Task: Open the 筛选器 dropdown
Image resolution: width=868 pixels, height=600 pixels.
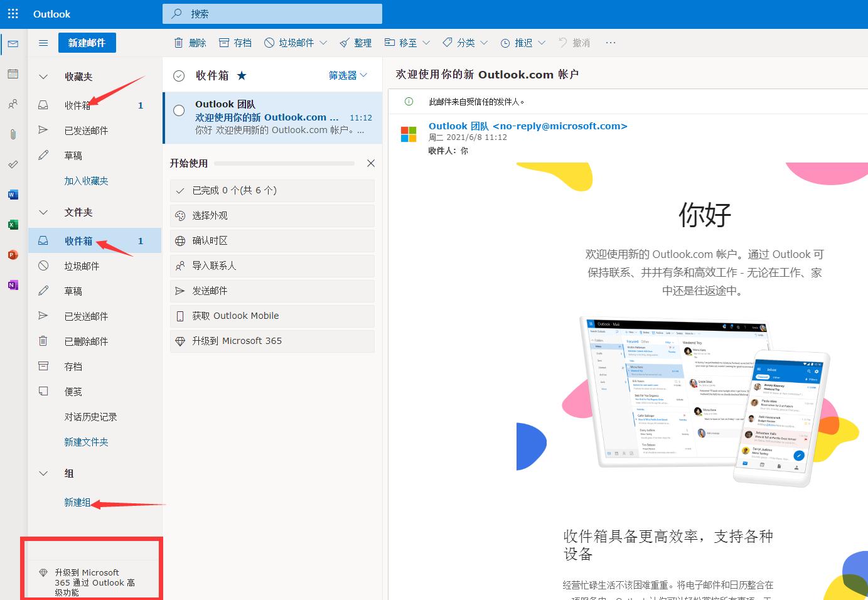Action: pyautogui.click(x=347, y=75)
